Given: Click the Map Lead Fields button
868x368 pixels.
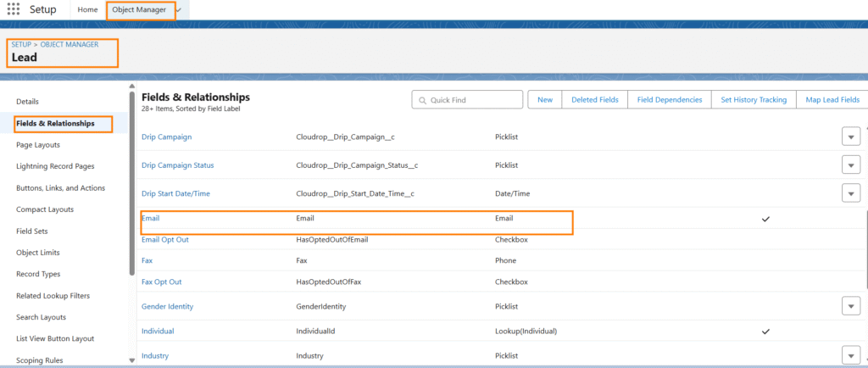Looking at the screenshot, I should 832,100.
